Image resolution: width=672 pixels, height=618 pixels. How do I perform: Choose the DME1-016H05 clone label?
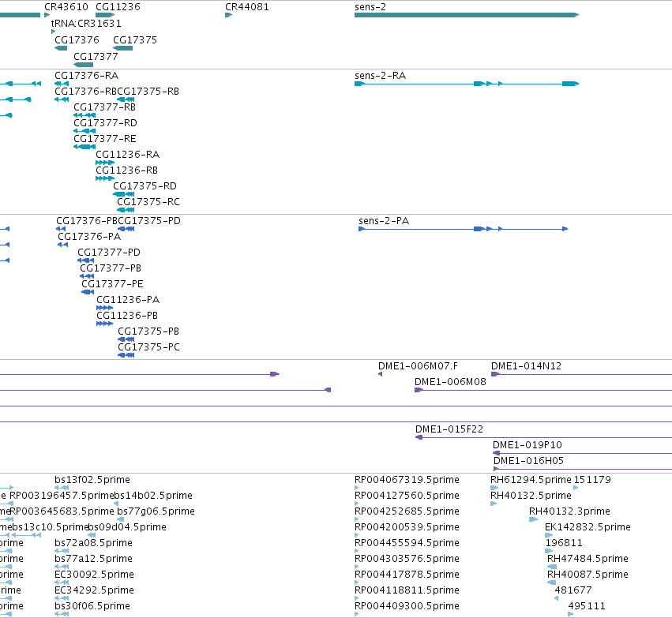tap(528, 461)
